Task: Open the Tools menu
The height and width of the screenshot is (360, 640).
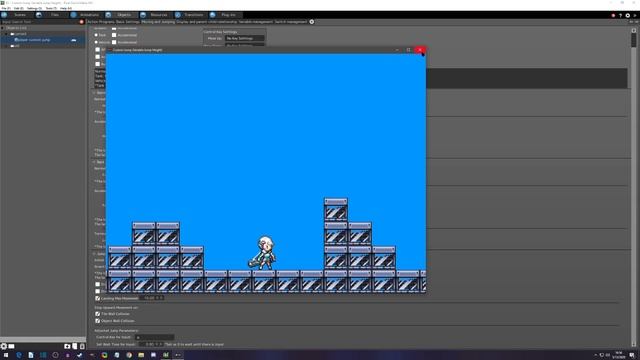Action: pos(51,8)
